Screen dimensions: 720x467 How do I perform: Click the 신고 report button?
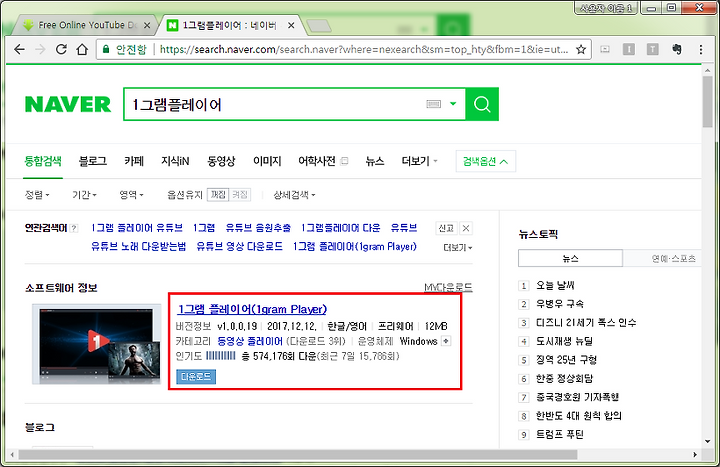pos(446,228)
